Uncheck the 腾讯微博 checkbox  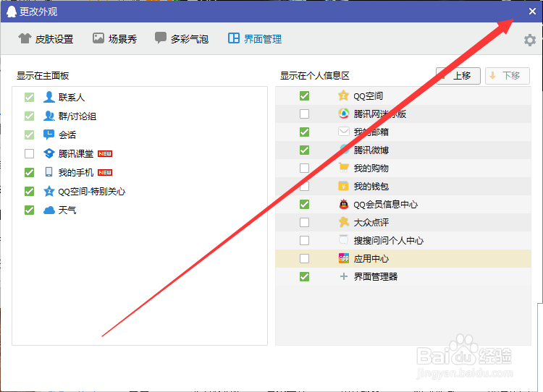304,150
